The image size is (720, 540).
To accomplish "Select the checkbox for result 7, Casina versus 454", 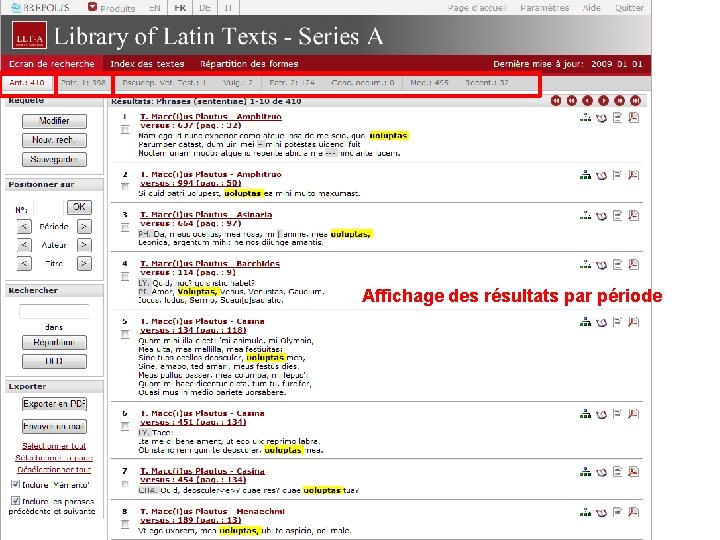I will pyautogui.click(x=125, y=484).
